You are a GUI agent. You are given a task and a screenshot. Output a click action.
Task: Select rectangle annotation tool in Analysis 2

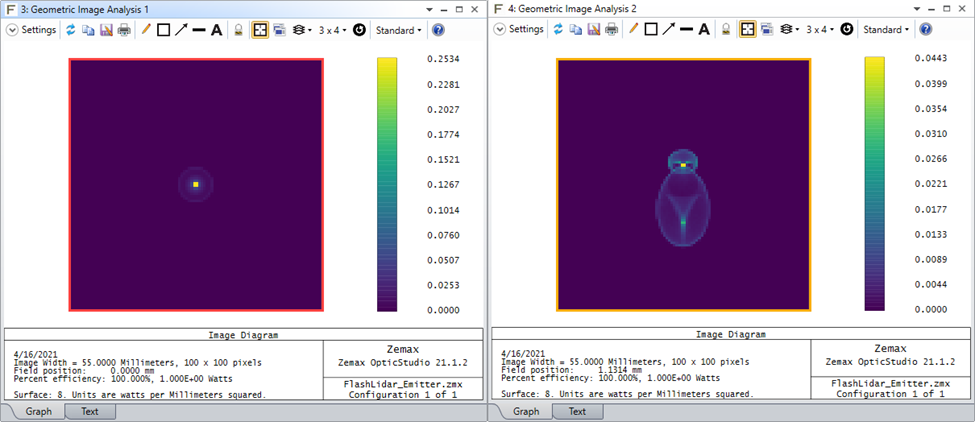point(651,30)
